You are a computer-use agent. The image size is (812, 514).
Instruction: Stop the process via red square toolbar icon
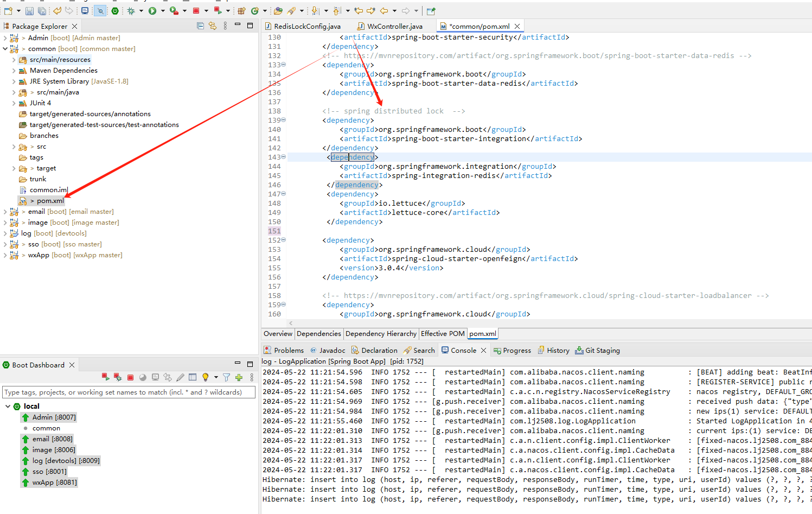click(196, 11)
